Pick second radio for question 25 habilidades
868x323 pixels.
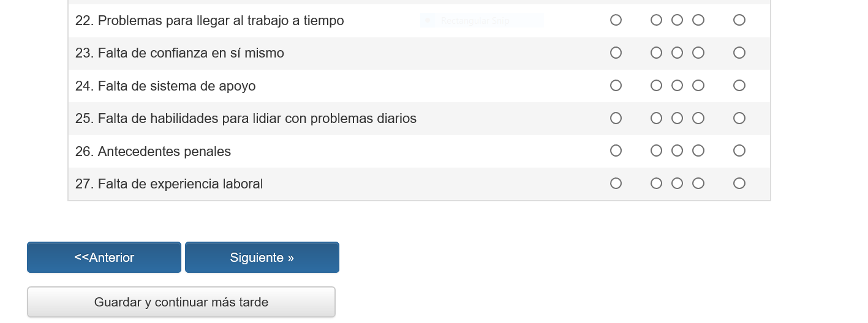click(656, 118)
